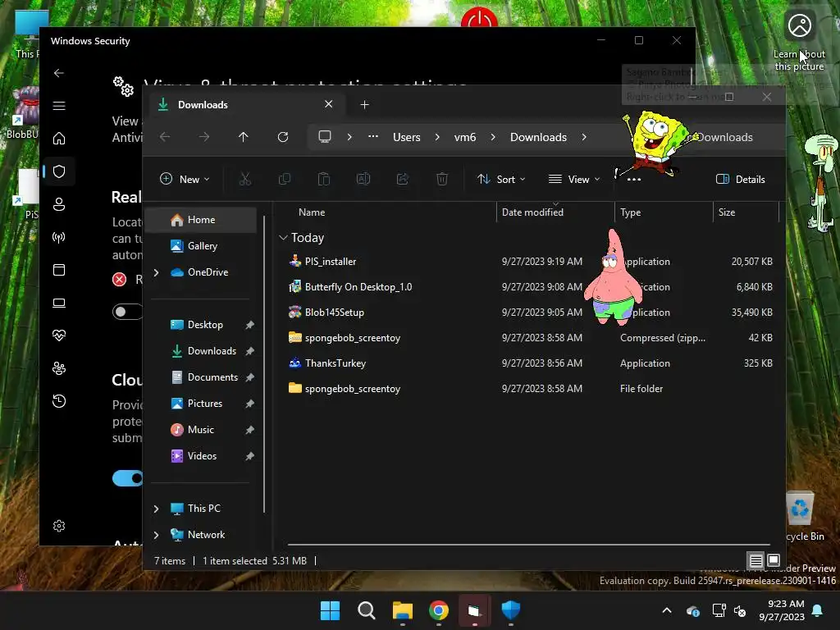Click the Copy icon in Explorer toolbar

coord(285,179)
